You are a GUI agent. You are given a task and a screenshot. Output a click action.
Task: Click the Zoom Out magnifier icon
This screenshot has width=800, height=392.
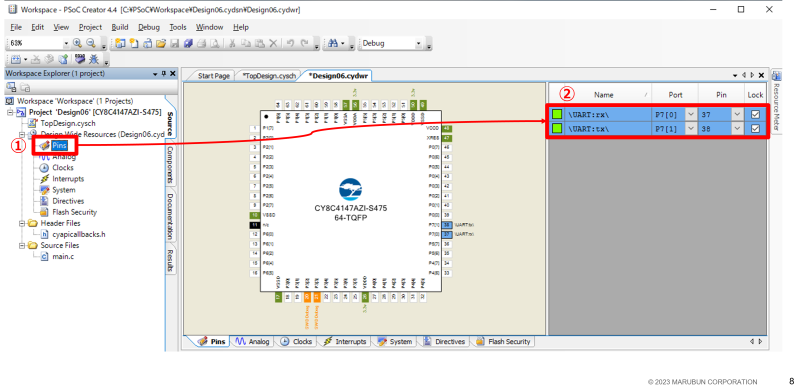tap(91, 43)
